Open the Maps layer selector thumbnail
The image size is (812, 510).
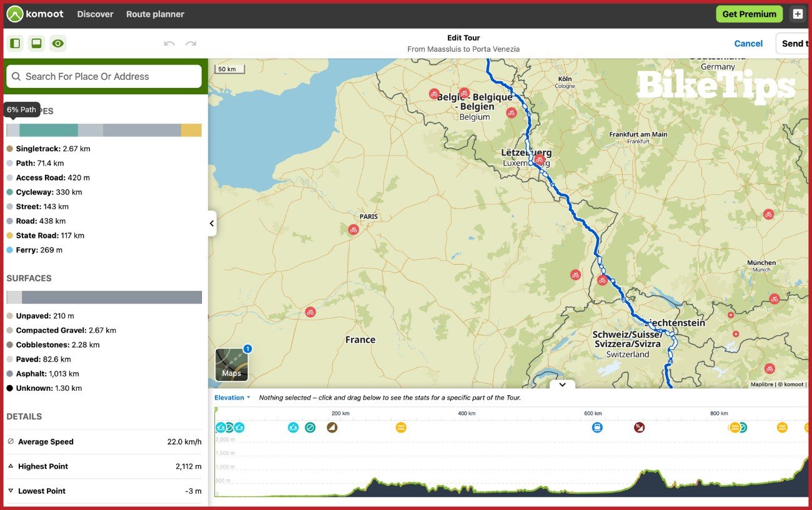232,365
